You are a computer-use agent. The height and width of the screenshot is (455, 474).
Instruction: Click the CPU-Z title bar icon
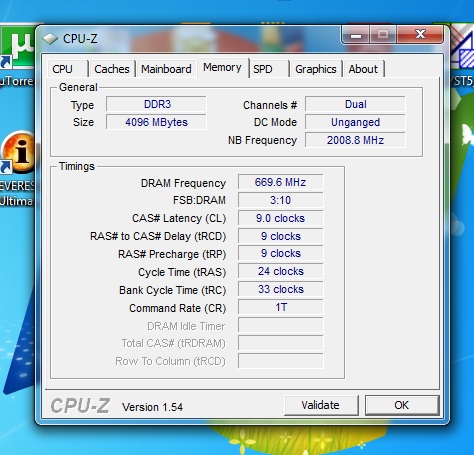coord(50,39)
